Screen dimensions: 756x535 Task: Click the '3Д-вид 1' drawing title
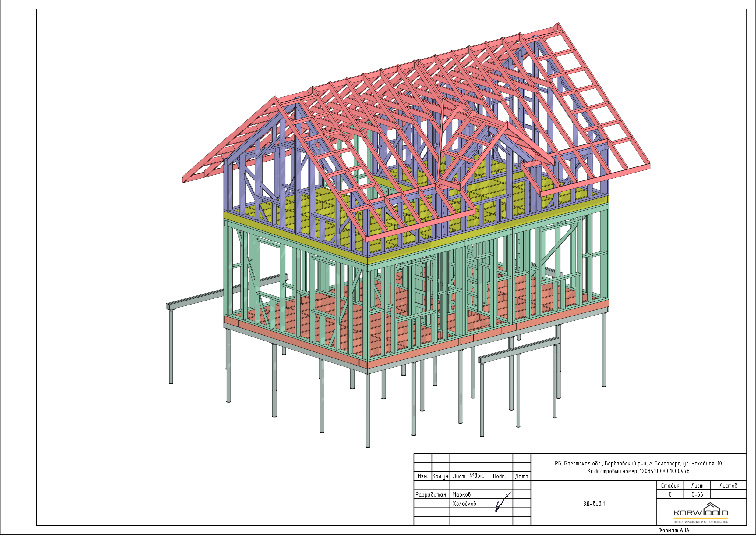click(594, 504)
